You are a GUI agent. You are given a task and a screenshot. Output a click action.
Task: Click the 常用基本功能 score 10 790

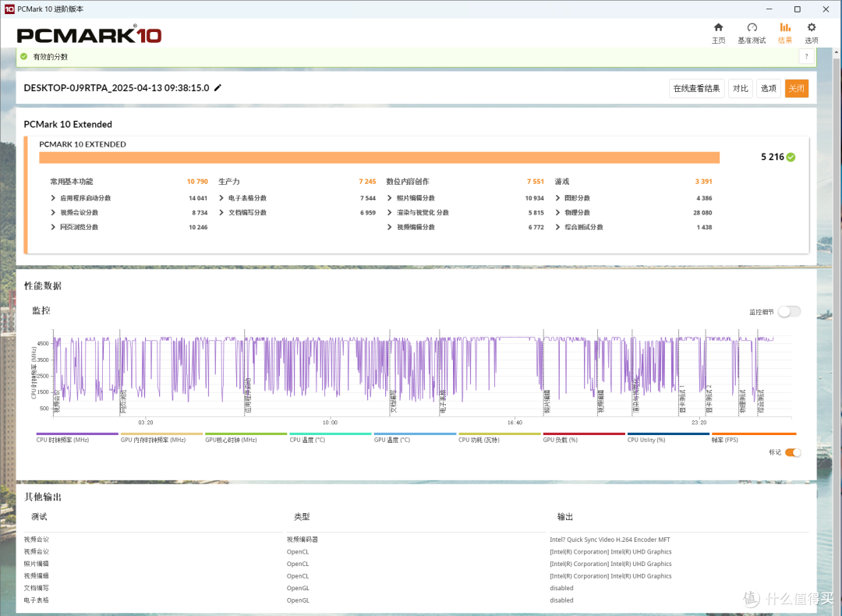197,182
